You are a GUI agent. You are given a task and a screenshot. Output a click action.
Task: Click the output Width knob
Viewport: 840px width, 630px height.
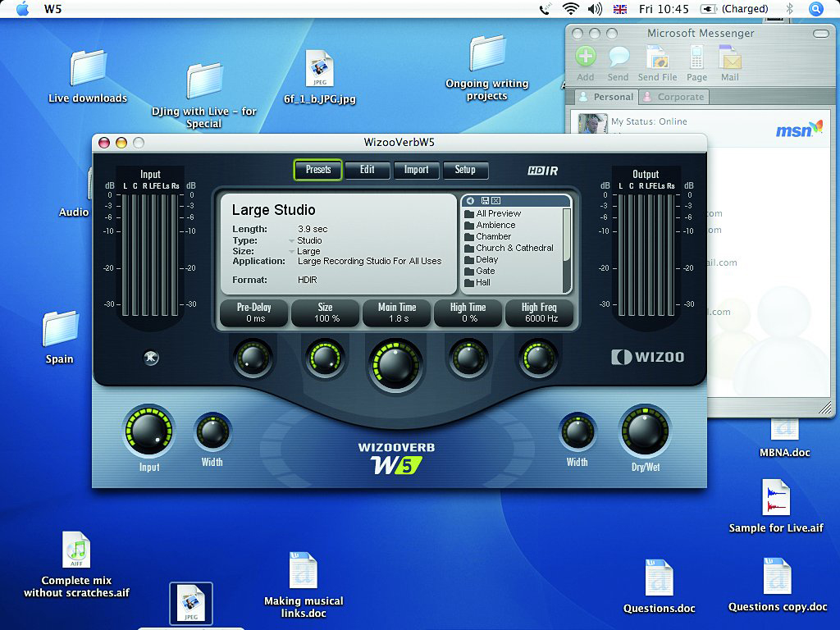click(577, 432)
